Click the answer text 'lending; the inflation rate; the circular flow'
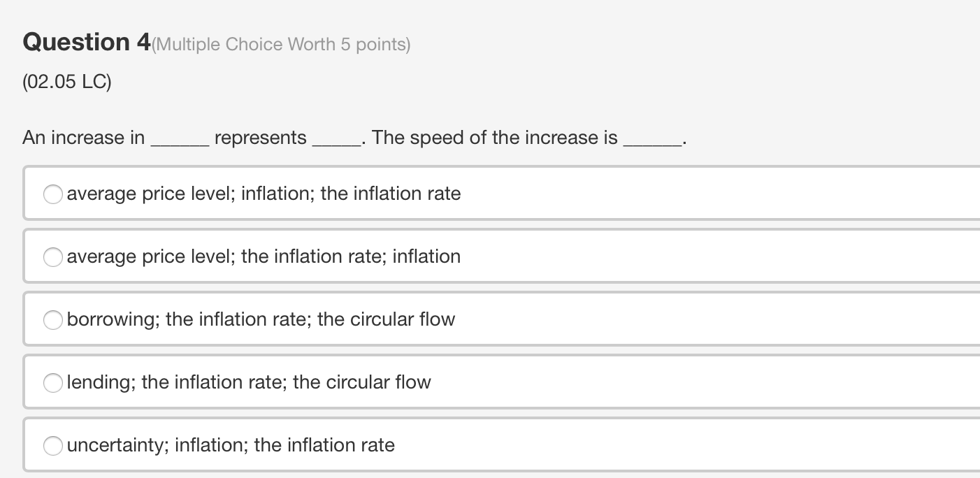Viewport: 980px width, 478px height. (x=249, y=383)
